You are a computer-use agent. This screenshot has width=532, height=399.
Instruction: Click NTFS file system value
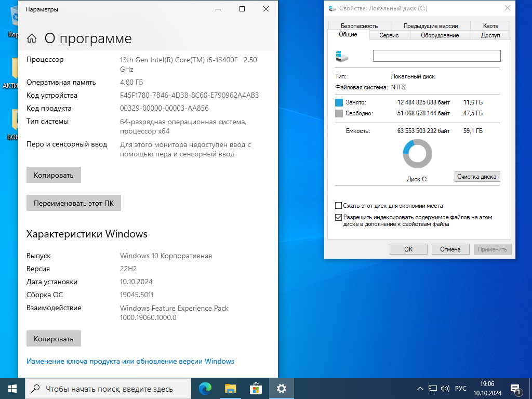398,87
